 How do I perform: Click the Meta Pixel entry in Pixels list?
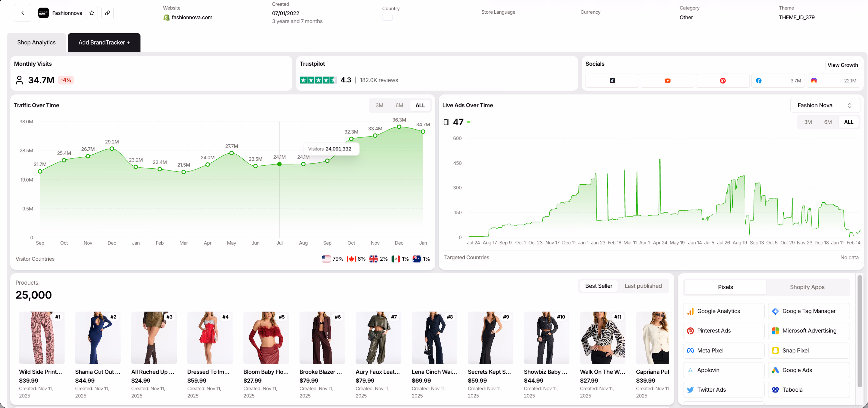point(723,350)
